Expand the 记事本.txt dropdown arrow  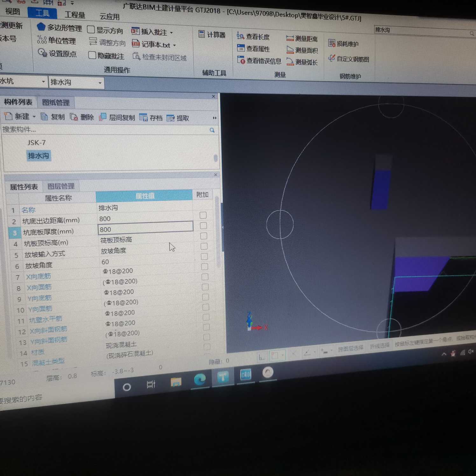pos(174,45)
